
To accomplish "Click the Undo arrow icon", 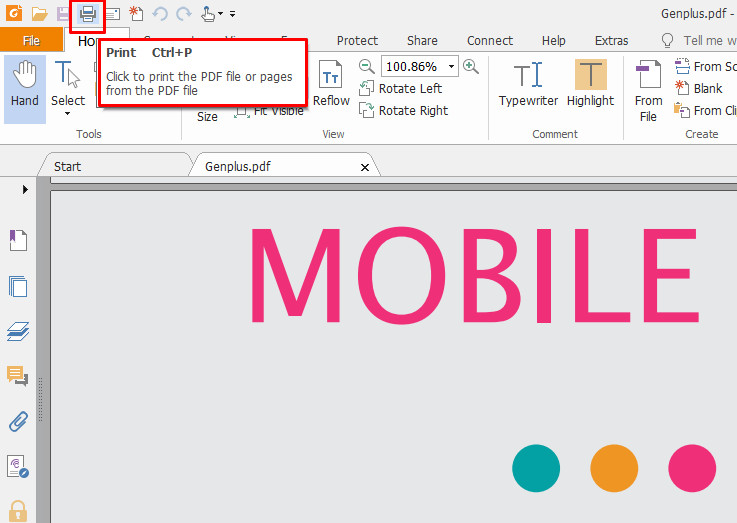I will pos(160,14).
